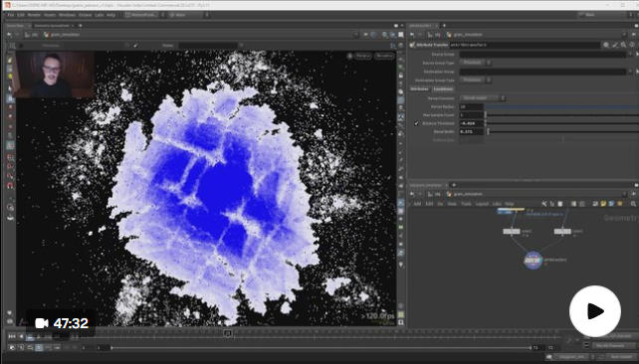Toggle the Distance Threshold checkbox
639x364 pixels.
point(416,123)
